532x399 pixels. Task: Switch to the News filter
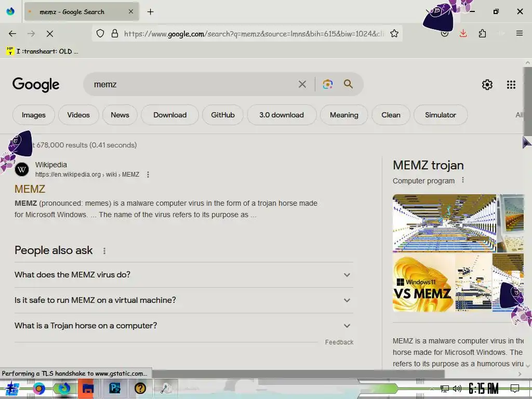click(x=120, y=115)
